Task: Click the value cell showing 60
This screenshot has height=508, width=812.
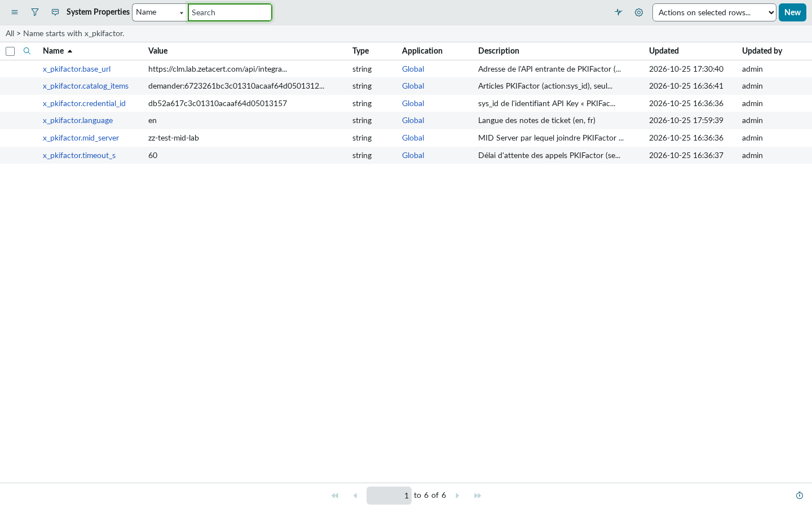Action: coord(153,155)
